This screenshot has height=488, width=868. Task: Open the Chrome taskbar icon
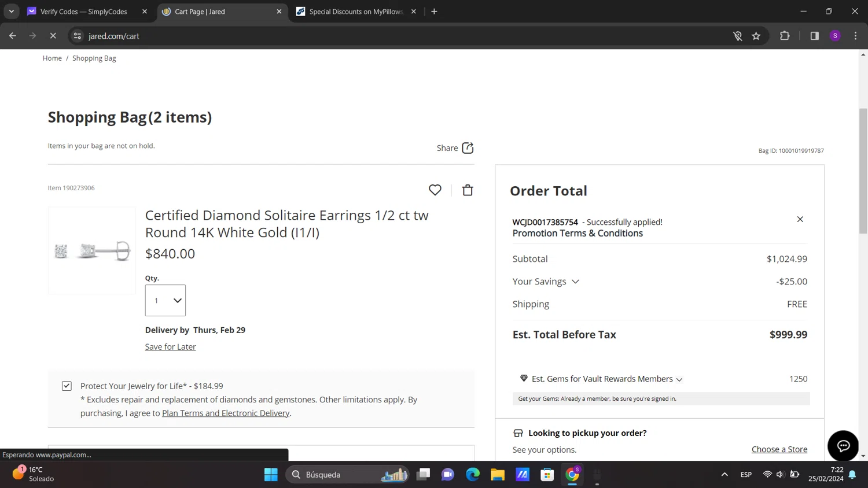(x=572, y=475)
